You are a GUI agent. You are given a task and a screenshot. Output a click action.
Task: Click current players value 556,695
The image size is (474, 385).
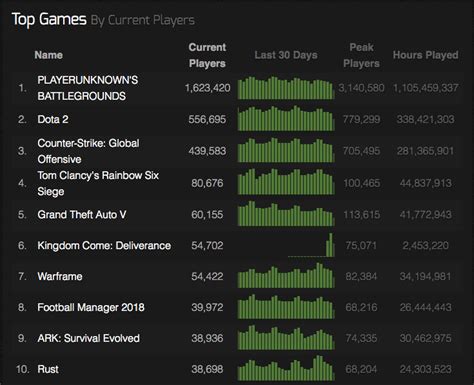(x=207, y=119)
